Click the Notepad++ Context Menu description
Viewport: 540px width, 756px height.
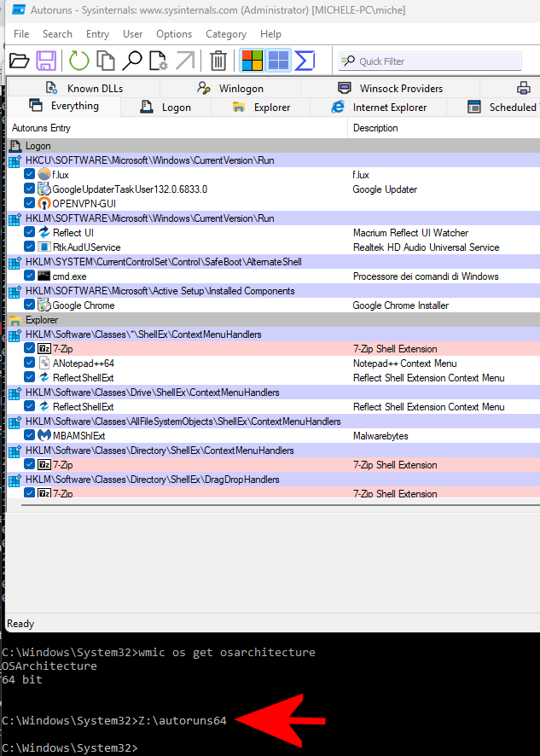(405, 363)
